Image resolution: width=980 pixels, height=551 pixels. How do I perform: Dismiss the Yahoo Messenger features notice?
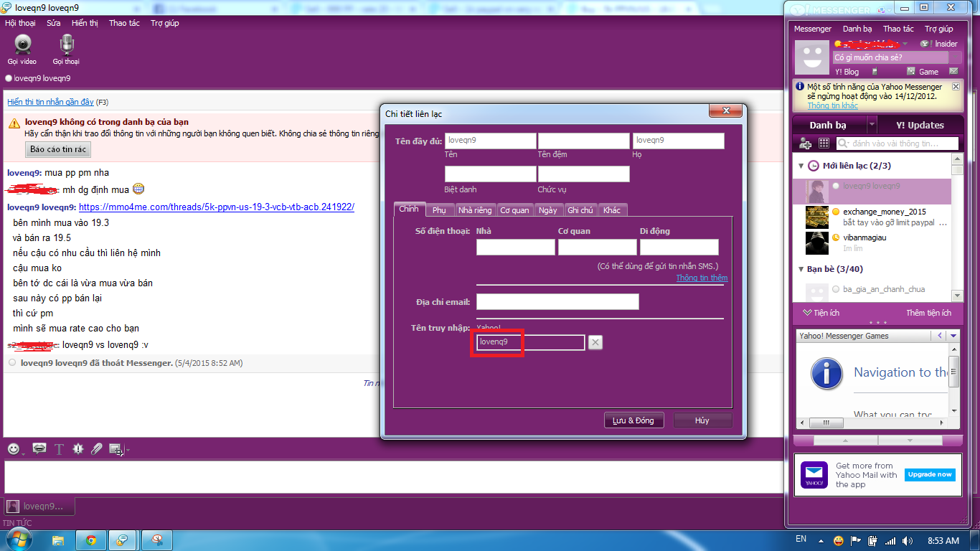[956, 87]
